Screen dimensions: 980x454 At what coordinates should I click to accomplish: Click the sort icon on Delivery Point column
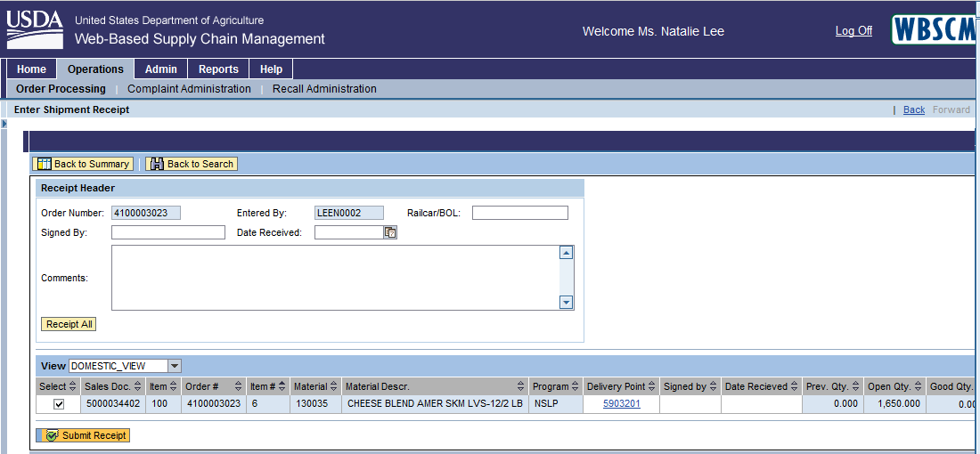point(652,387)
